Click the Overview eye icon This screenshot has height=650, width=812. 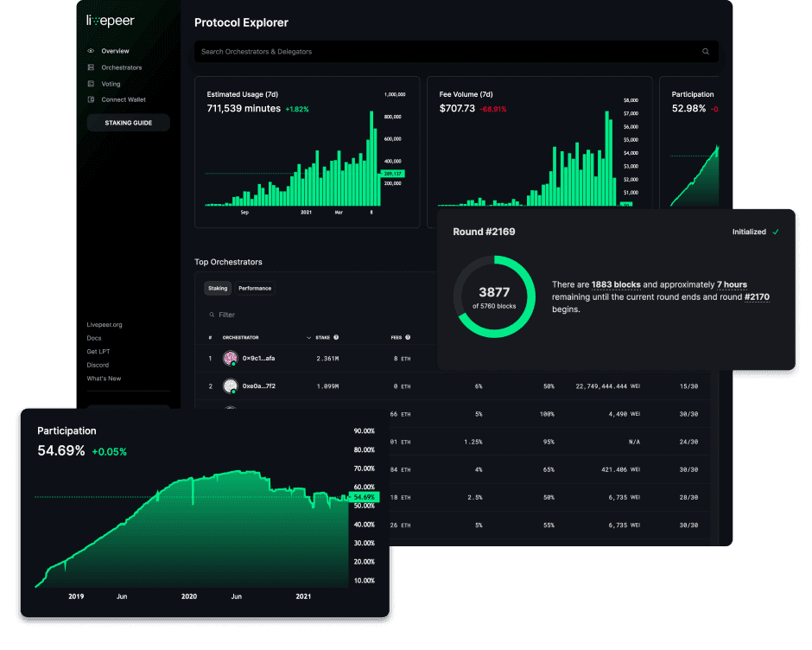(x=91, y=51)
